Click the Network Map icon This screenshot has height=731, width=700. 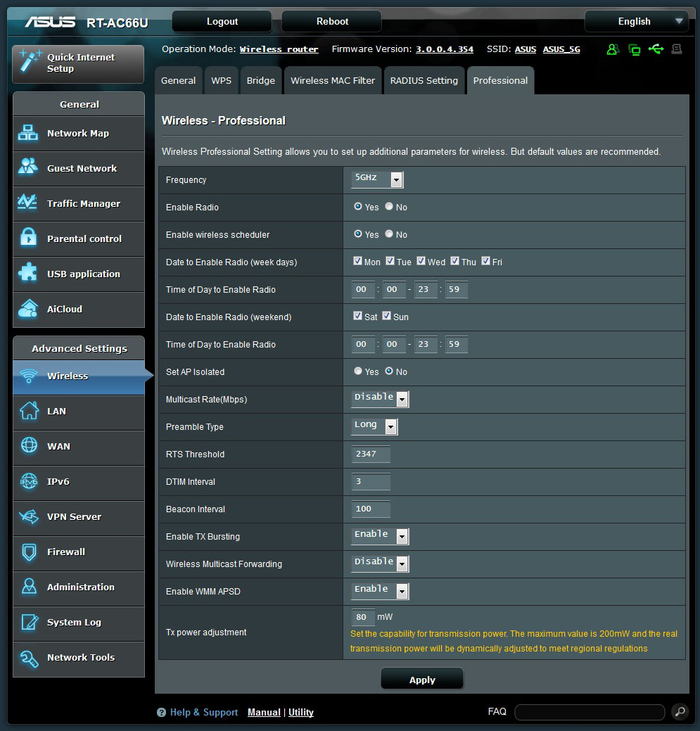coord(28,133)
